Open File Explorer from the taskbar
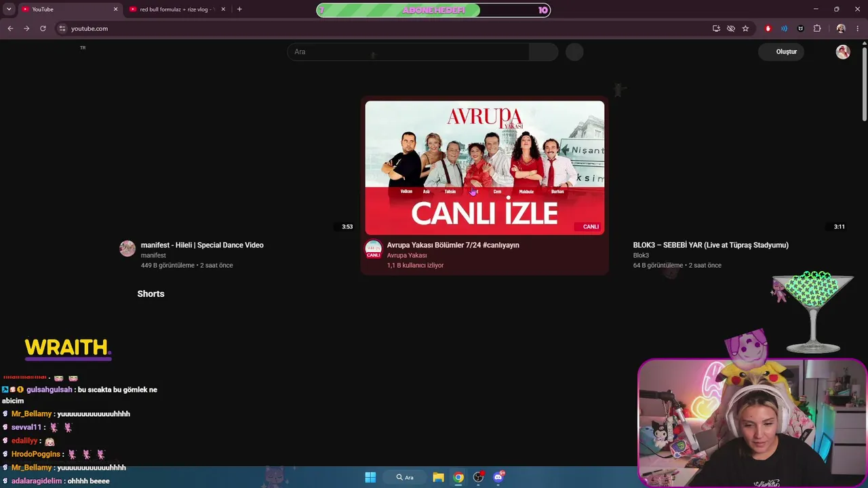 click(439, 477)
